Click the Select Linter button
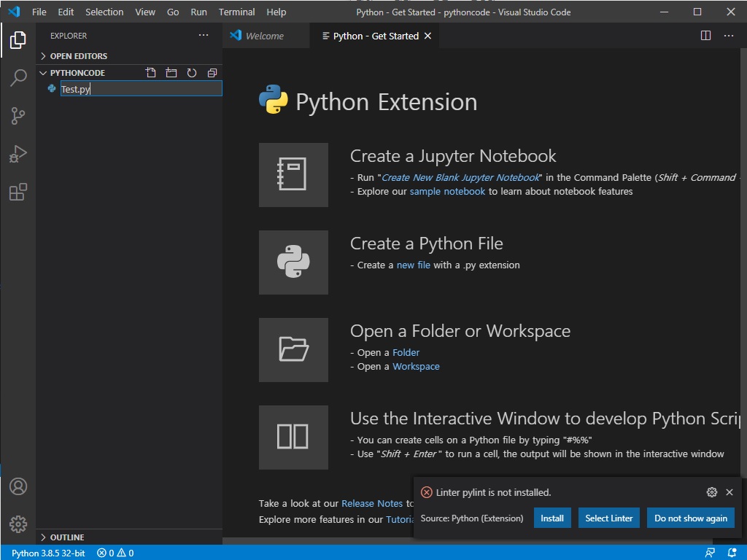Screen dimensions: 747x560 tap(609, 518)
